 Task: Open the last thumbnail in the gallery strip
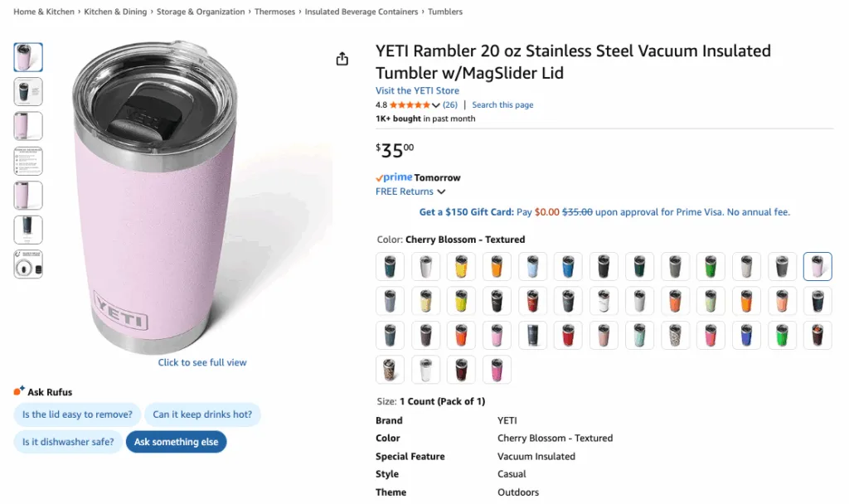[28, 264]
